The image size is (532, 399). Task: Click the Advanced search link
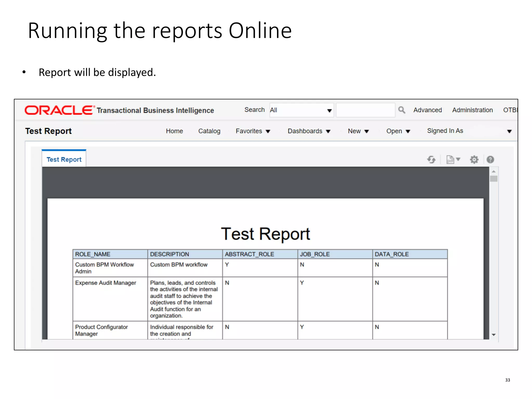428,110
